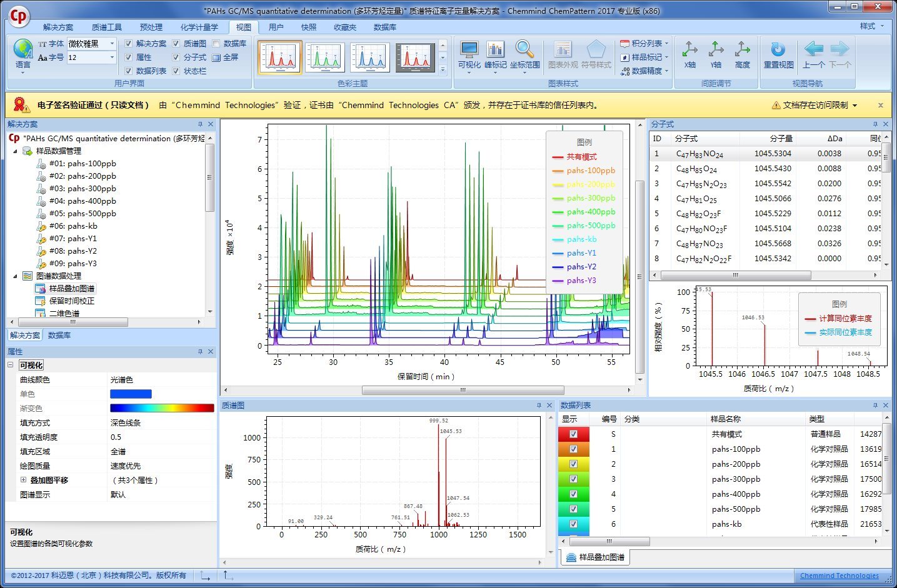The height and width of the screenshot is (588, 897).
Task: Open the 样式 style dropdown
Action: coord(872,26)
